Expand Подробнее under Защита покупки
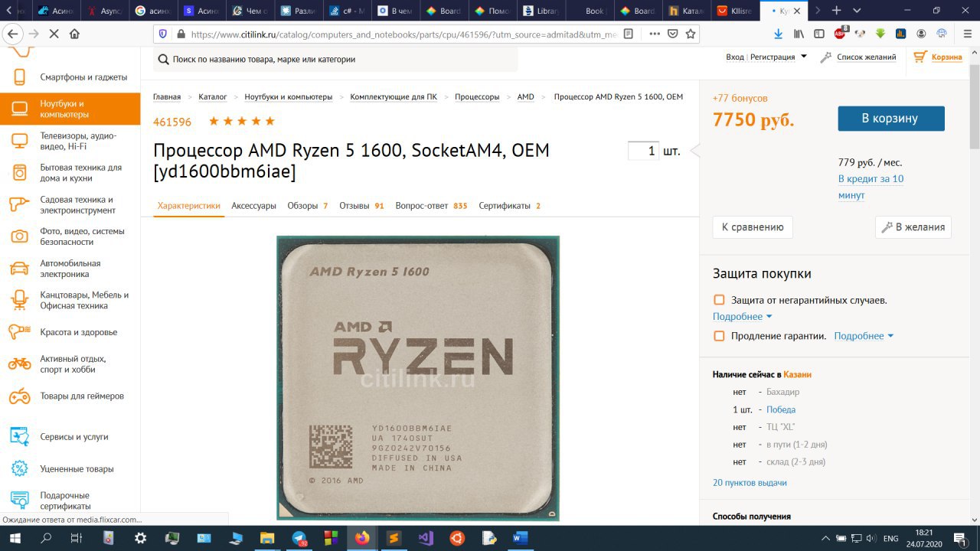 (x=742, y=317)
